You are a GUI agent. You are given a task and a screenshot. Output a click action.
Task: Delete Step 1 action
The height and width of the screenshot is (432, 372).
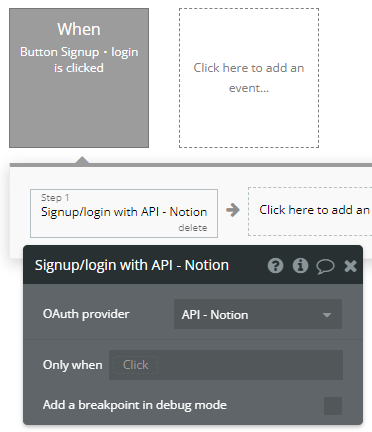193,228
